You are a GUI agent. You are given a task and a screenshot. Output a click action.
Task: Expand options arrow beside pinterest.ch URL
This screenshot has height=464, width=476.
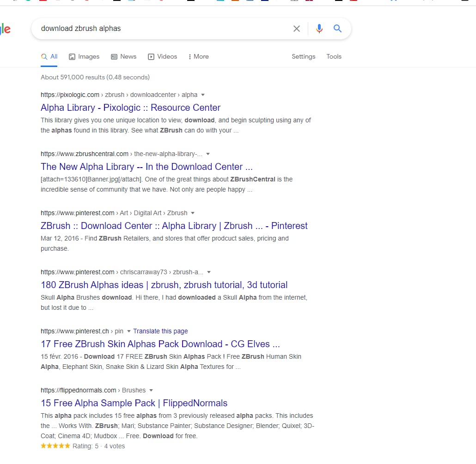[x=129, y=331]
